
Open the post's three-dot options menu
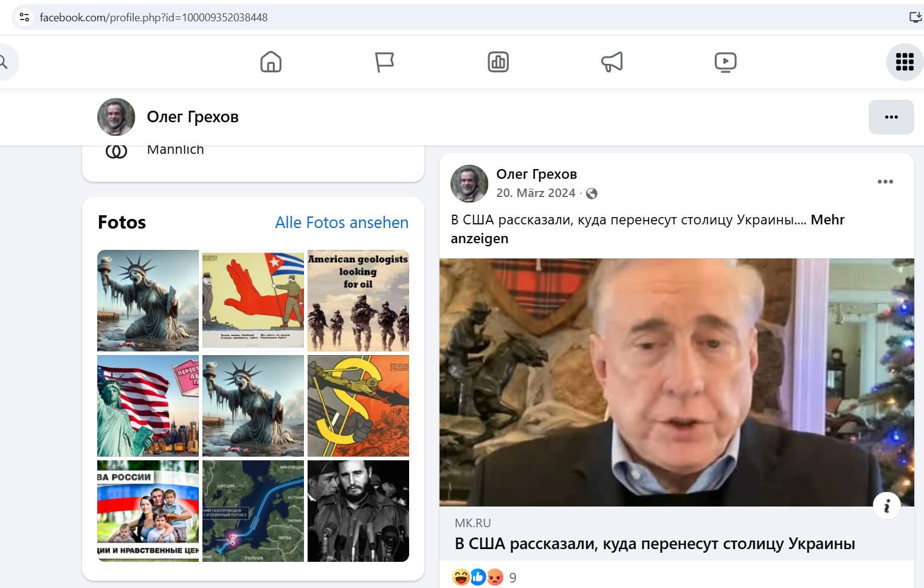pyautogui.click(x=885, y=181)
